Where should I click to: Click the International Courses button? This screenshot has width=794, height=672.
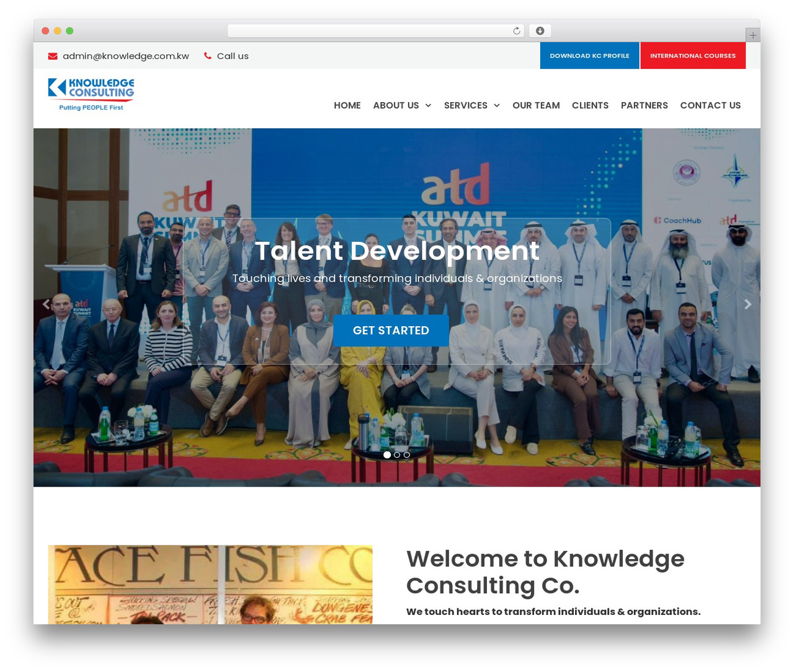[x=693, y=56]
